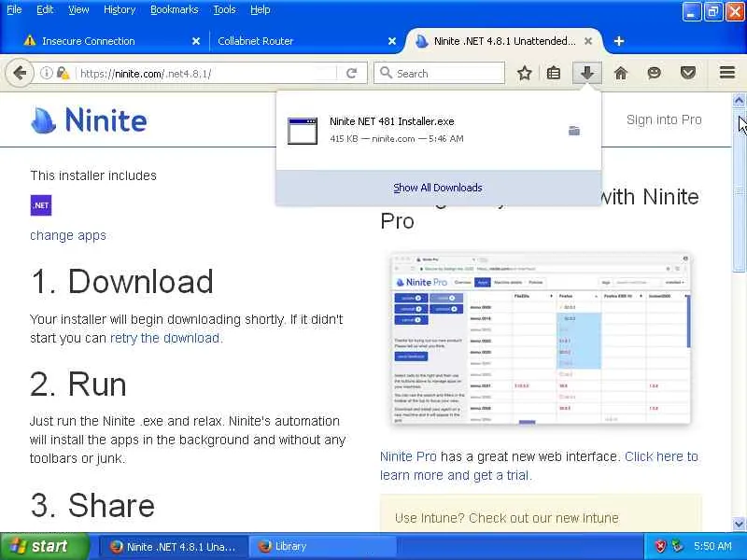Screen dimensions: 747x560
Task: Click the 1. Download heading
Action: tap(121, 281)
